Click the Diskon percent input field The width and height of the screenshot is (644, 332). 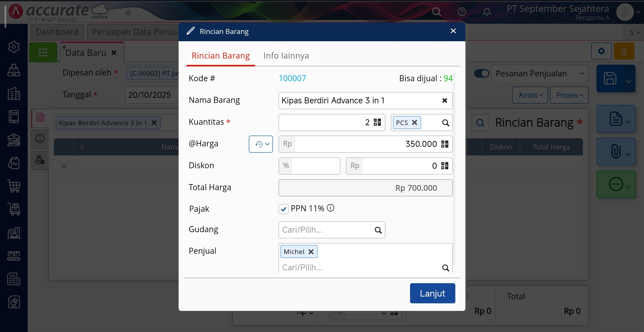(x=315, y=166)
